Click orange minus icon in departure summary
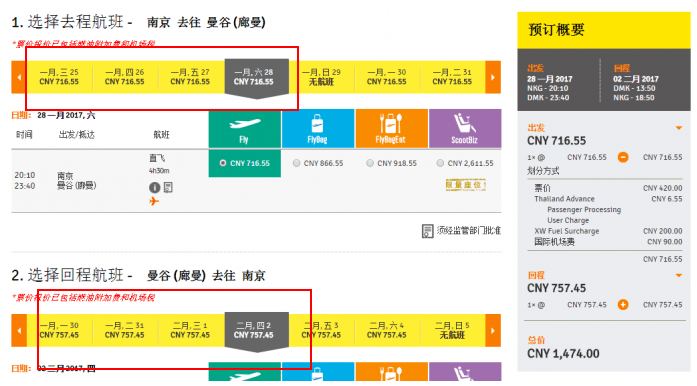Viewport: 697px width, 386px height. (x=623, y=157)
